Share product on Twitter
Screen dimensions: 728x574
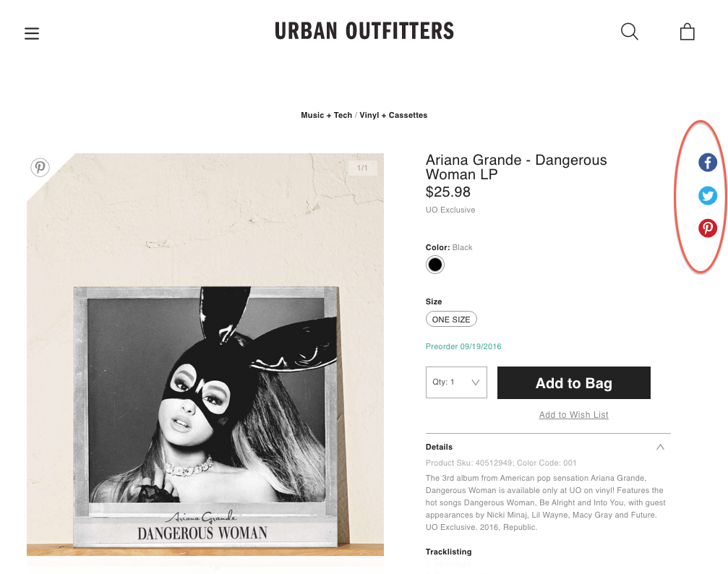(708, 195)
